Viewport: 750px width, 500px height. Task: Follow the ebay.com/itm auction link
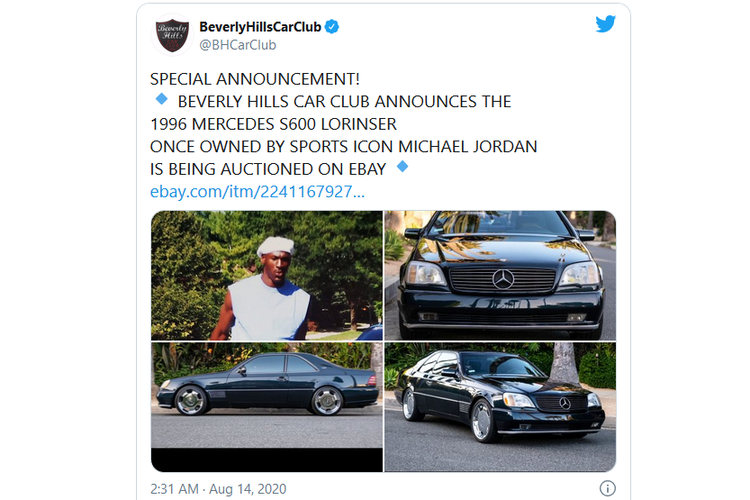coord(257,191)
